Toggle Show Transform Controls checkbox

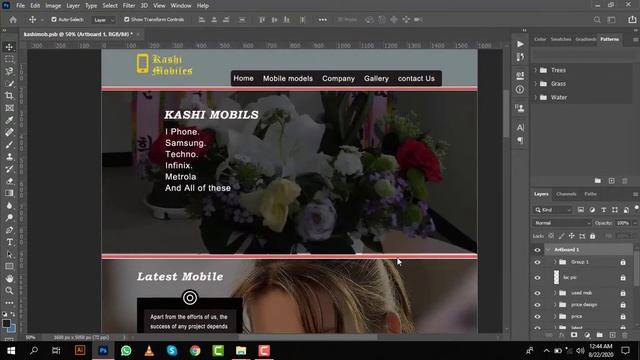pyautogui.click(x=127, y=20)
